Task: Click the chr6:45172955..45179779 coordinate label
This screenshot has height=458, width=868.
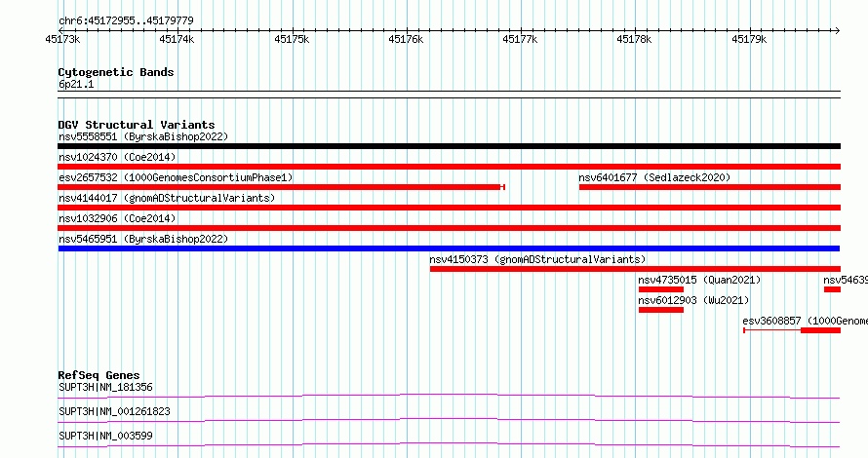Action: point(126,21)
